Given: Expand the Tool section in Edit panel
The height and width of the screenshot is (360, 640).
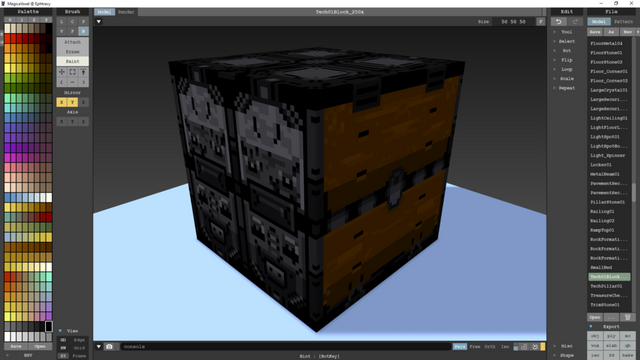Looking at the screenshot, I should [x=567, y=32].
